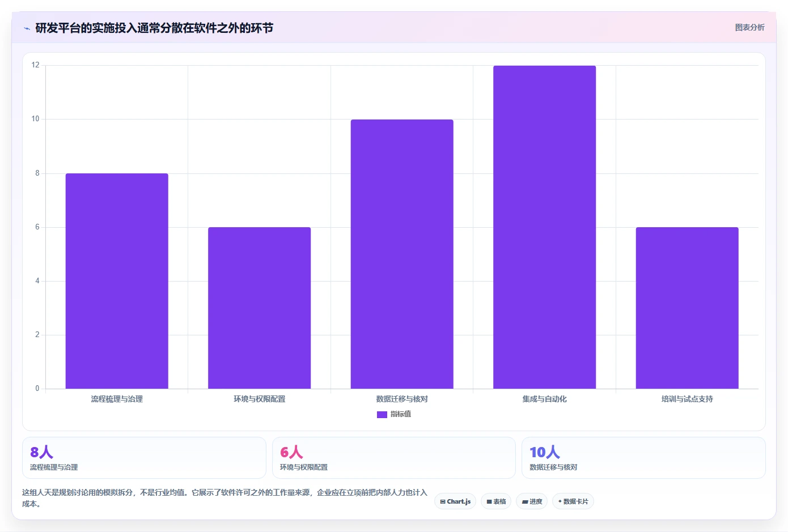Image resolution: width=788 pixels, height=532 pixels.
Task: Click the 集成与自动化 bar in the chart
Action: point(544,227)
